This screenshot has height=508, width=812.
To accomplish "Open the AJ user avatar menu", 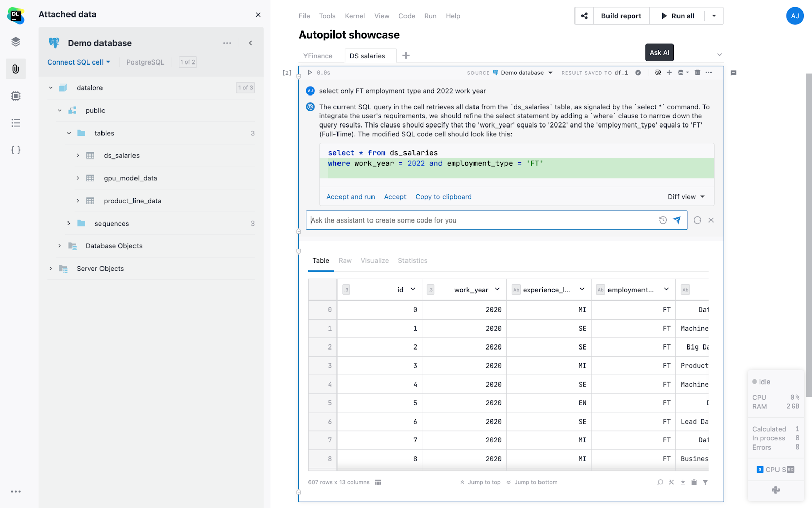I will (x=795, y=16).
